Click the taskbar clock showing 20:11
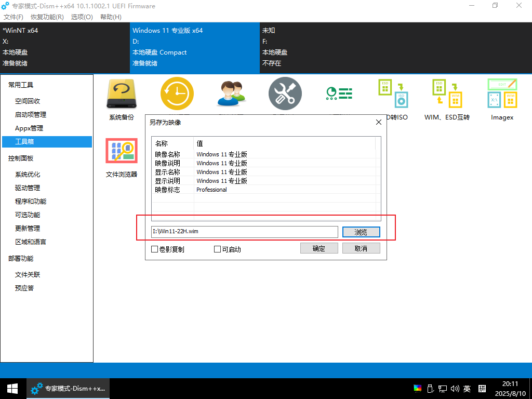This screenshot has height=399, width=532. pos(510,389)
